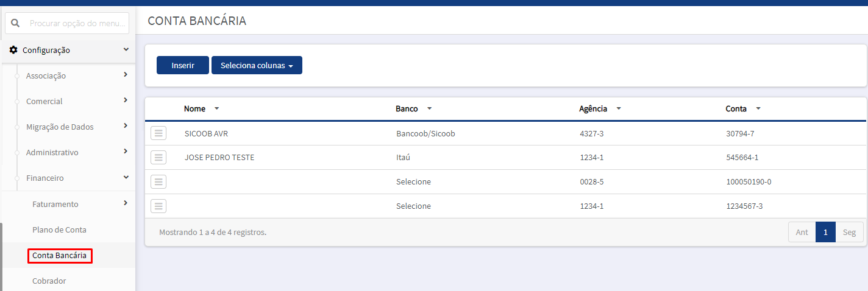
Task: Click the search magnifier icon
Action: (x=16, y=23)
